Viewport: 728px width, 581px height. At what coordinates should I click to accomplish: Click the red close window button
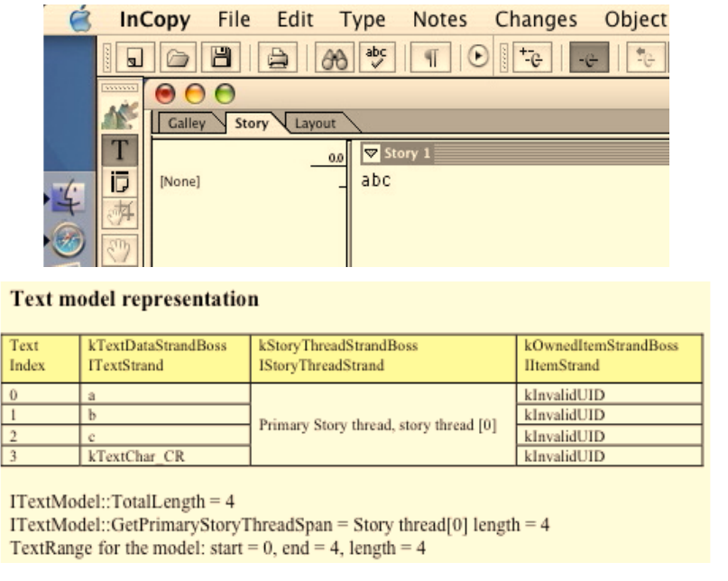coord(165,94)
